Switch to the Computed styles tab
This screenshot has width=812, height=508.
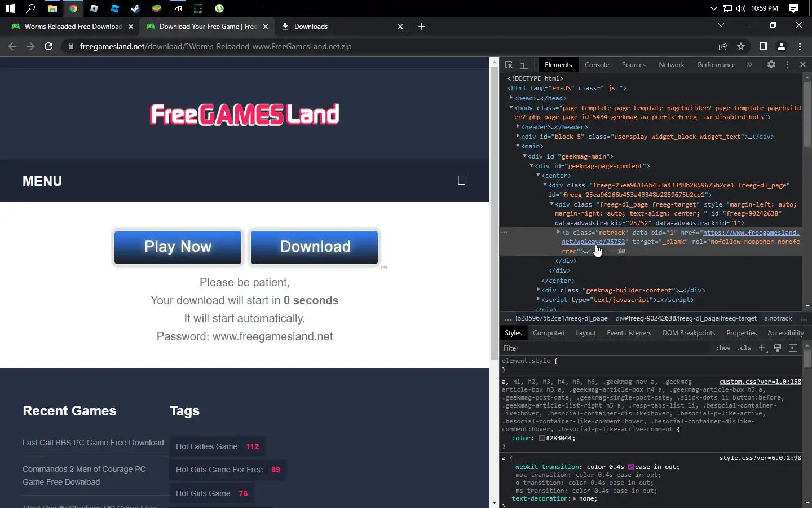pos(549,333)
